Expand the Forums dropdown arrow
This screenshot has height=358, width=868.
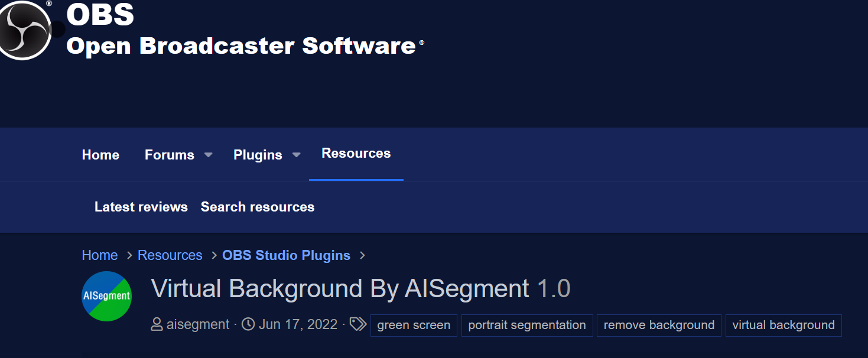click(x=208, y=155)
